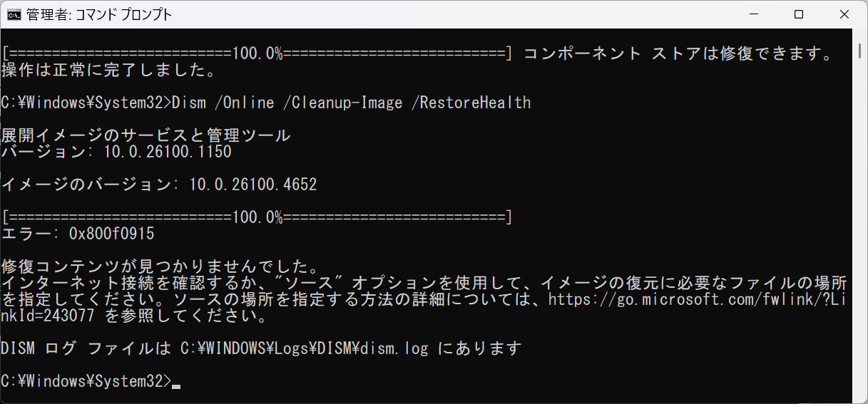Screen dimensions: 868x404
Task: Click the text バージョン: 10.0.26100.1150
Action: point(116,152)
